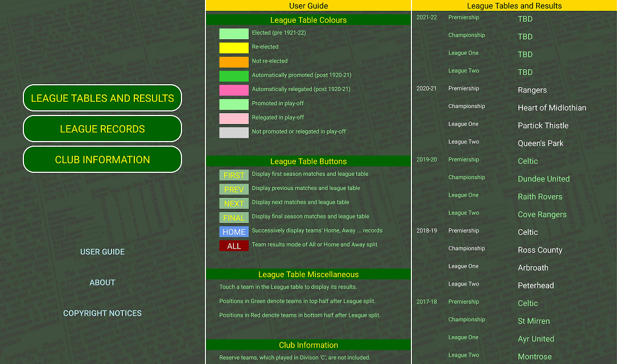The image size is (618, 364).
Task: Open 2019-20 Premiership Celtic entry
Action: (x=515, y=161)
